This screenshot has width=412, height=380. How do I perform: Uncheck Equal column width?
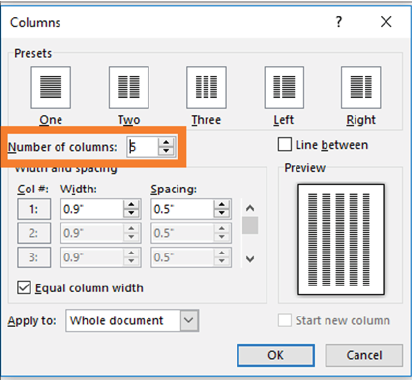pyautogui.click(x=24, y=288)
